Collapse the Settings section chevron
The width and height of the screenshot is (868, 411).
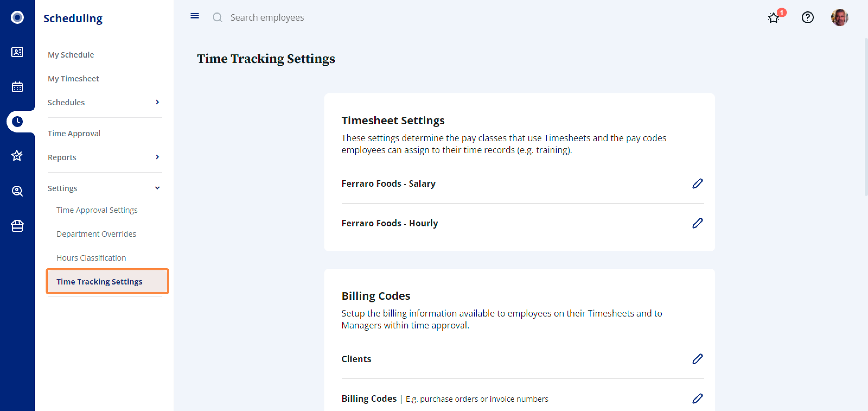pos(157,188)
